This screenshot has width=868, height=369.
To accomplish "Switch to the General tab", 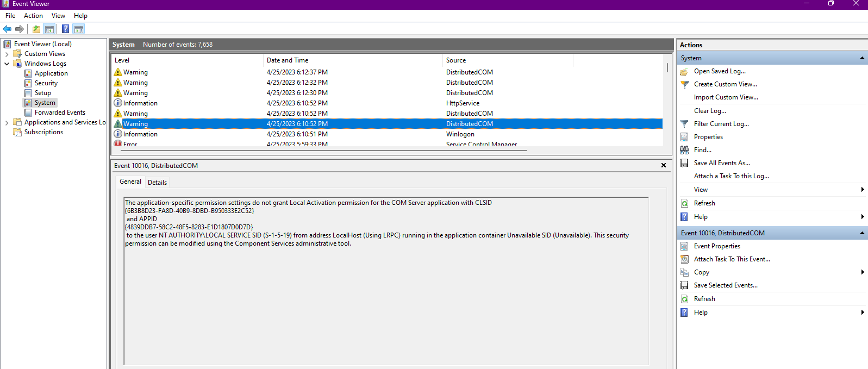I will click(x=130, y=182).
